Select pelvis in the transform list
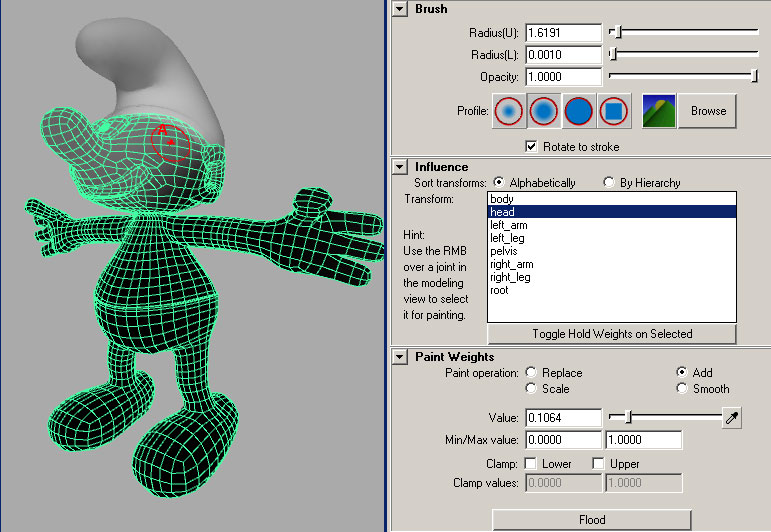The width and height of the screenshot is (771, 532). click(503, 251)
